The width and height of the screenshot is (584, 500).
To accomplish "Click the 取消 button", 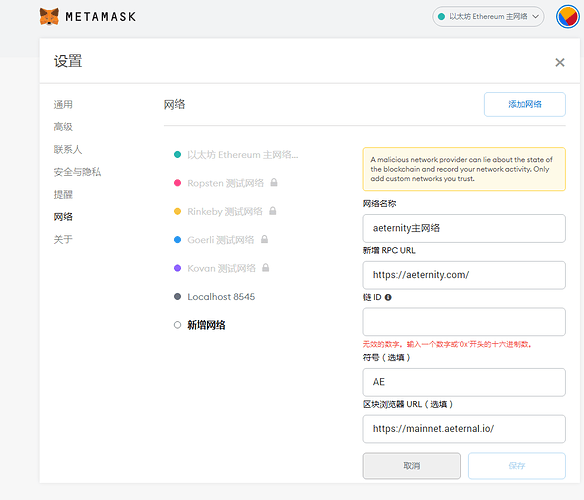I will pyautogui.click(x=412, y=466).
